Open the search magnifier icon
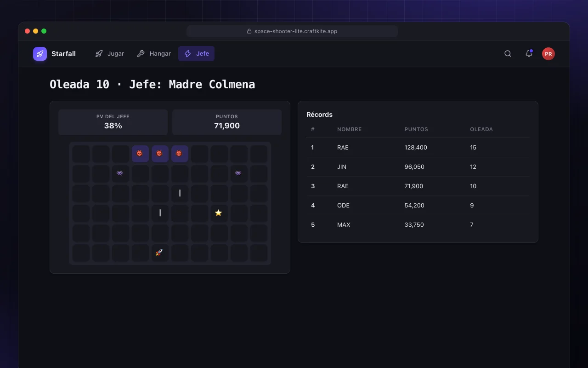Viewport: 588px width, 368px height. point(508,54)
